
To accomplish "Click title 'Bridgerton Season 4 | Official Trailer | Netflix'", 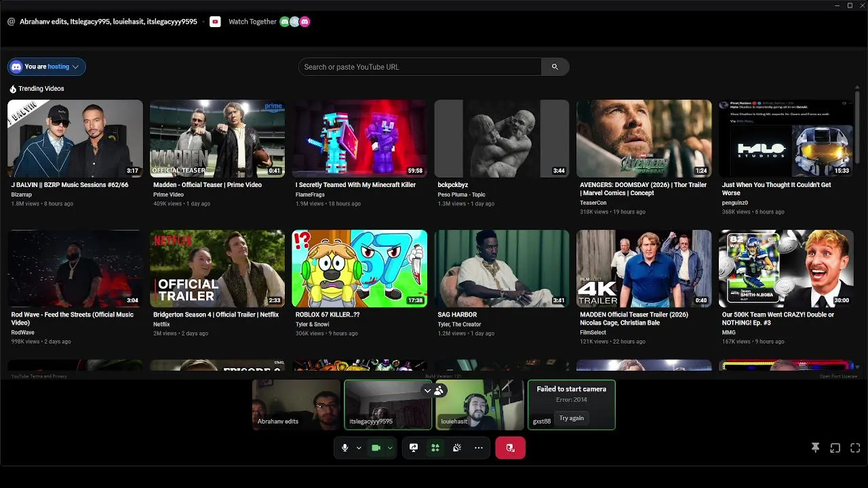I will click(216, 314).
